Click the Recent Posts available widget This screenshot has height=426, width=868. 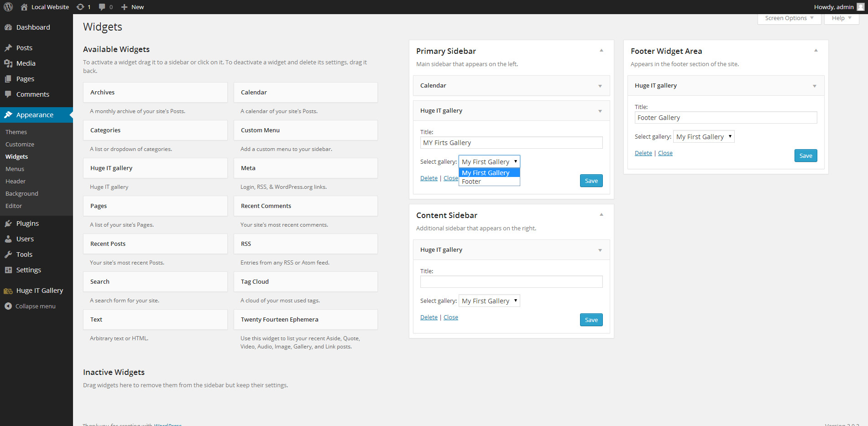[x=155, y=244]
